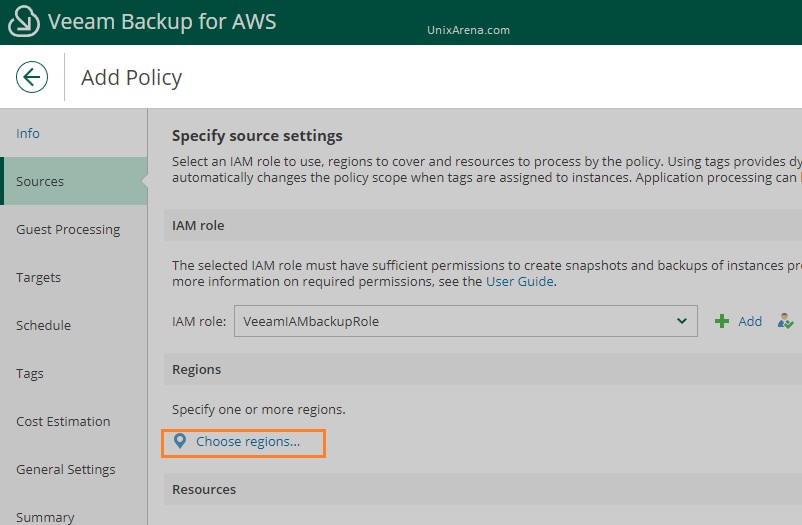Click the Specify source settings heading

pos(257,136)
